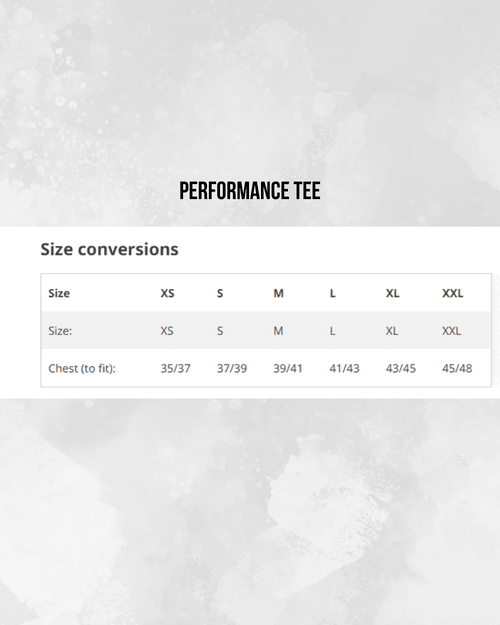
Task: Click the 'Size:' row label
Action: (60, 331)
